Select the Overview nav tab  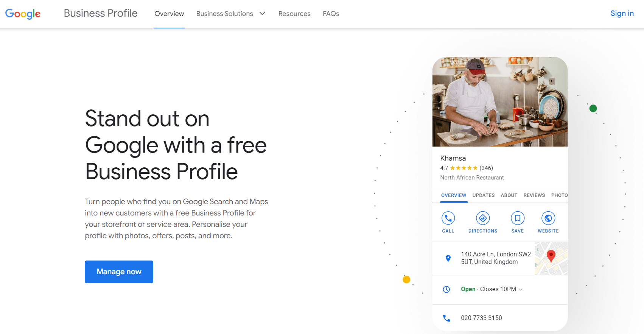pos(169,14)
